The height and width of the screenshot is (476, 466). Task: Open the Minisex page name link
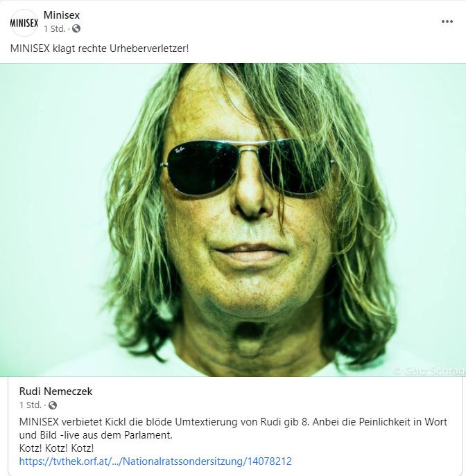click(x=62, y=15)
